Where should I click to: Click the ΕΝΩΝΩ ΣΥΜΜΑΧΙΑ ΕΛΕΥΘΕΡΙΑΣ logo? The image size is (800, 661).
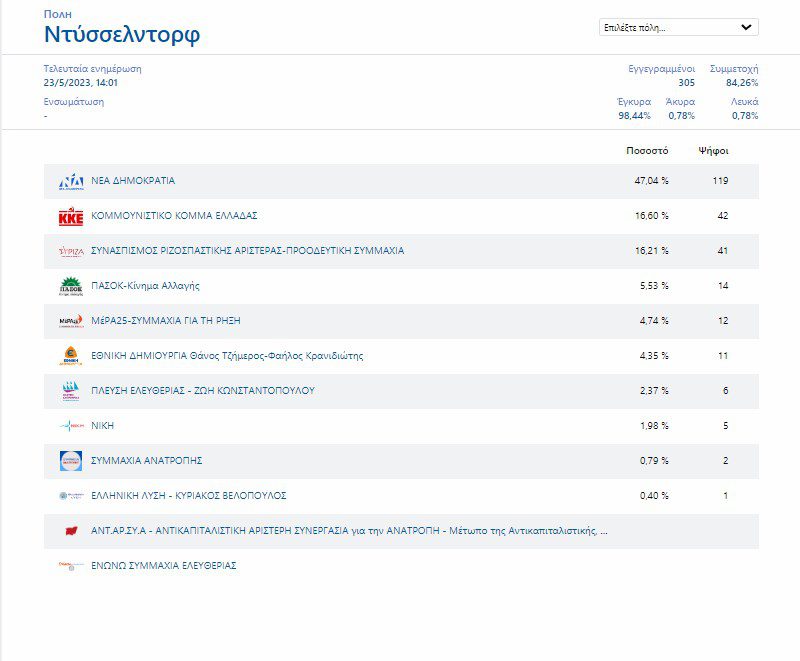click(x=71, y=566)
